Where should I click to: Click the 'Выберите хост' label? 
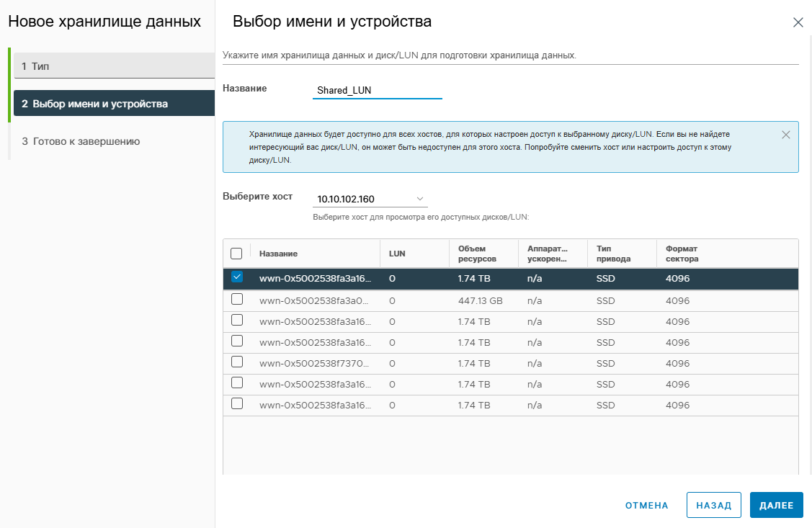pos(257,196)
